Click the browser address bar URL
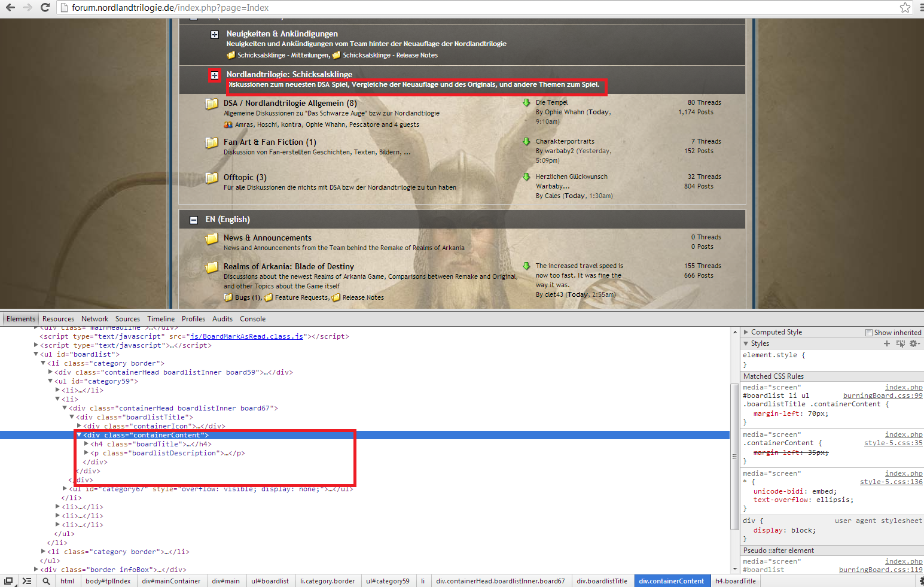 click(170, 8)
